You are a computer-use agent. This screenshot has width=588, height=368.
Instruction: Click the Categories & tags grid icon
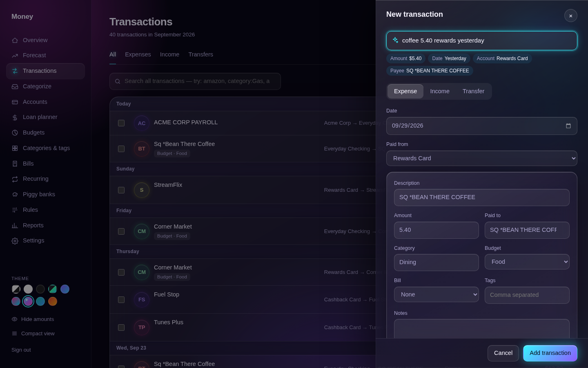pyautogui.click(x=15, y=148)
